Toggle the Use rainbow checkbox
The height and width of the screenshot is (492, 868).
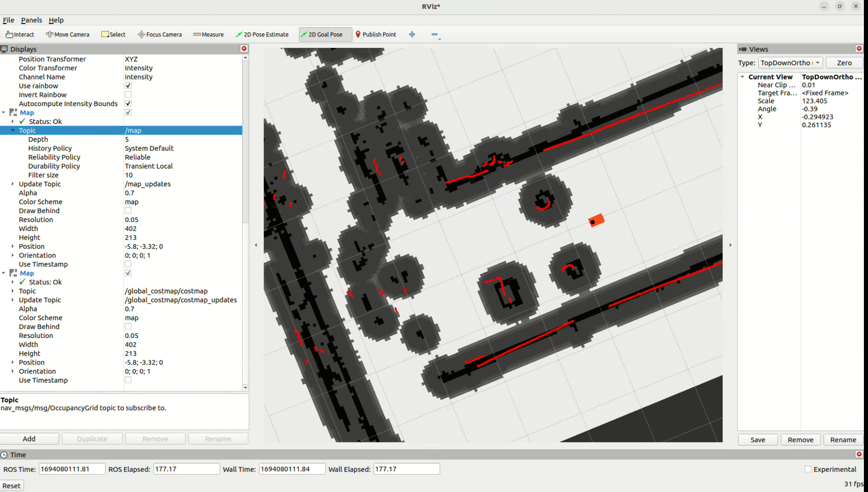(128, 86)
